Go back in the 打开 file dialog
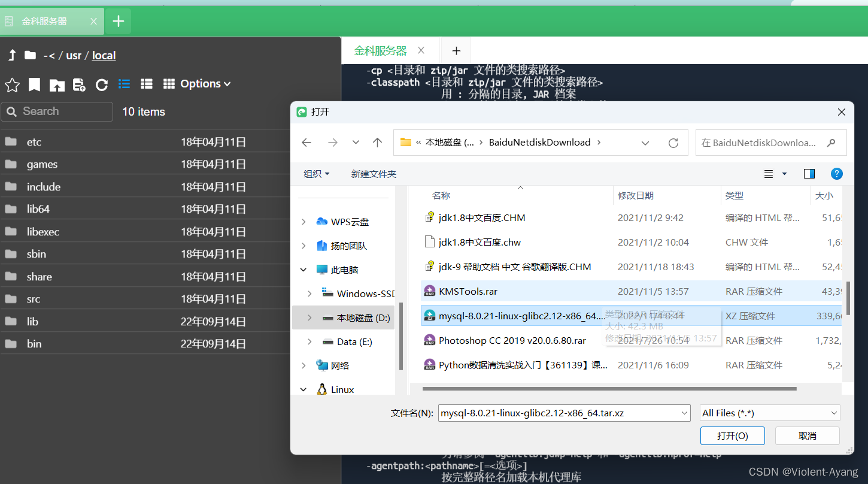 click(306, 143)
